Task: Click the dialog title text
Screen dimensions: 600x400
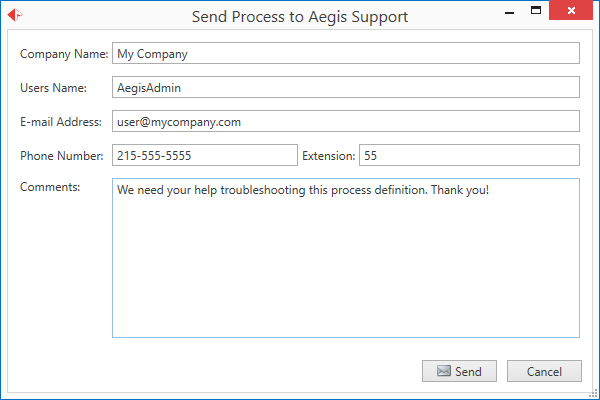Action: click(x=299, y=17)
